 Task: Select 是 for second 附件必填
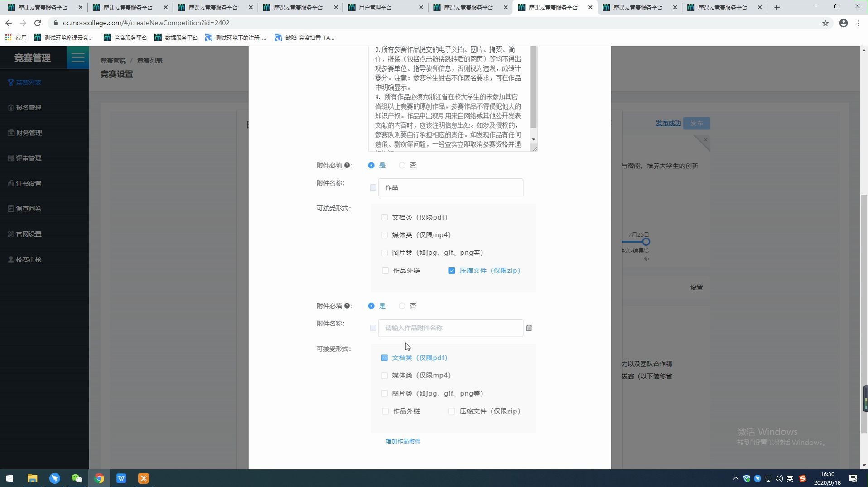click(x=371, y=306)
